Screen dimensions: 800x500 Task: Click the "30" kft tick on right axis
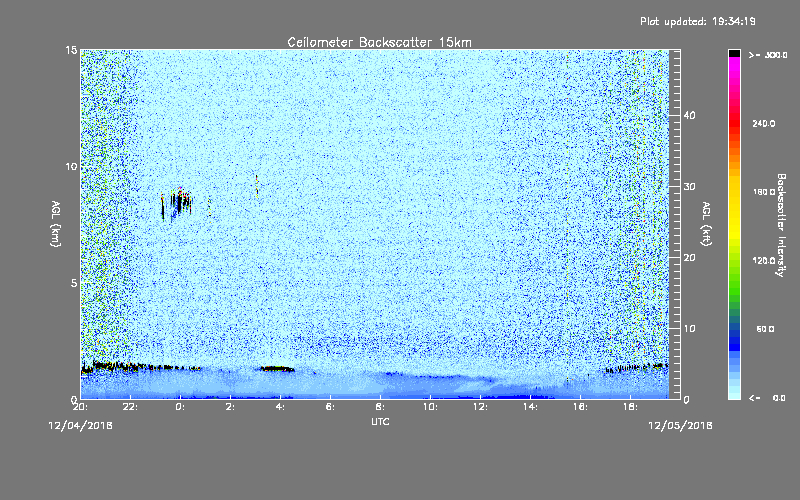(689, 187)
